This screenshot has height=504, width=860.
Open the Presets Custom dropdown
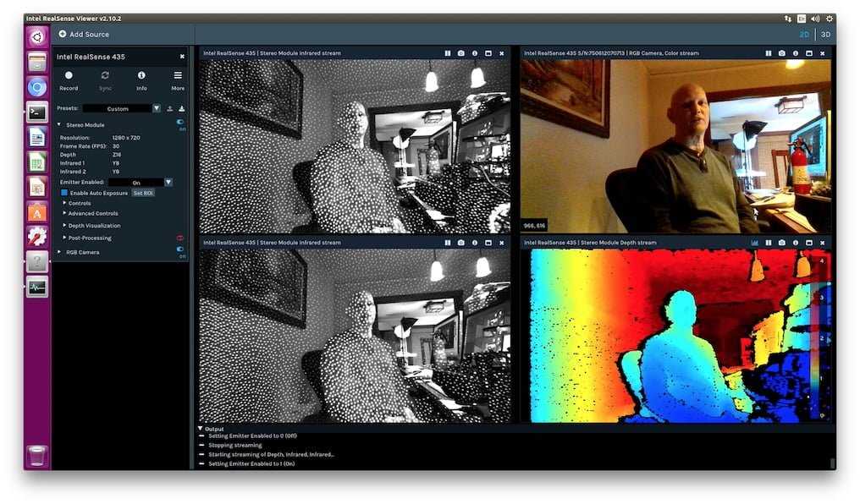(x=122, y=108)
